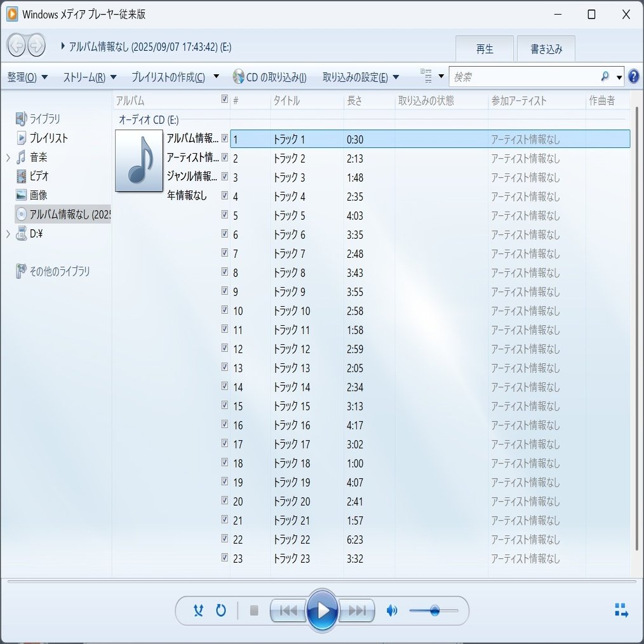Click the オーディオ CD (E:) group heading

(x=149, y=120)
